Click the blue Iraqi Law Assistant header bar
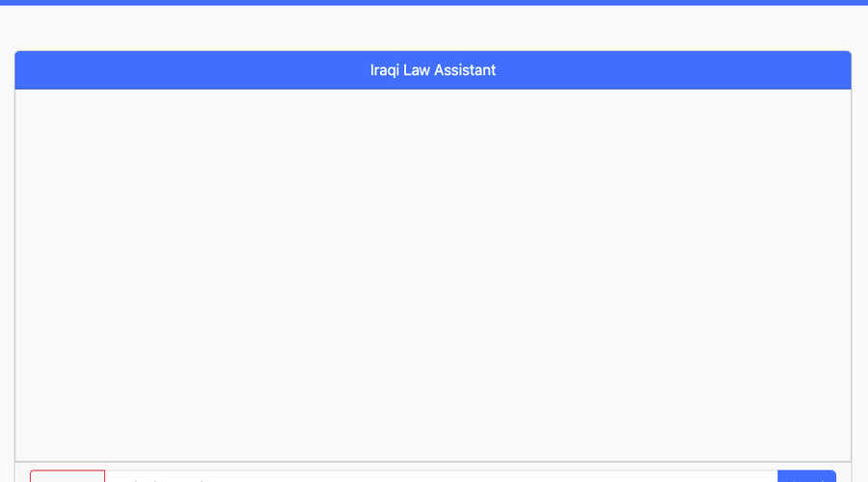Screen dimensions: 868x482 click(x=433, y=70)
